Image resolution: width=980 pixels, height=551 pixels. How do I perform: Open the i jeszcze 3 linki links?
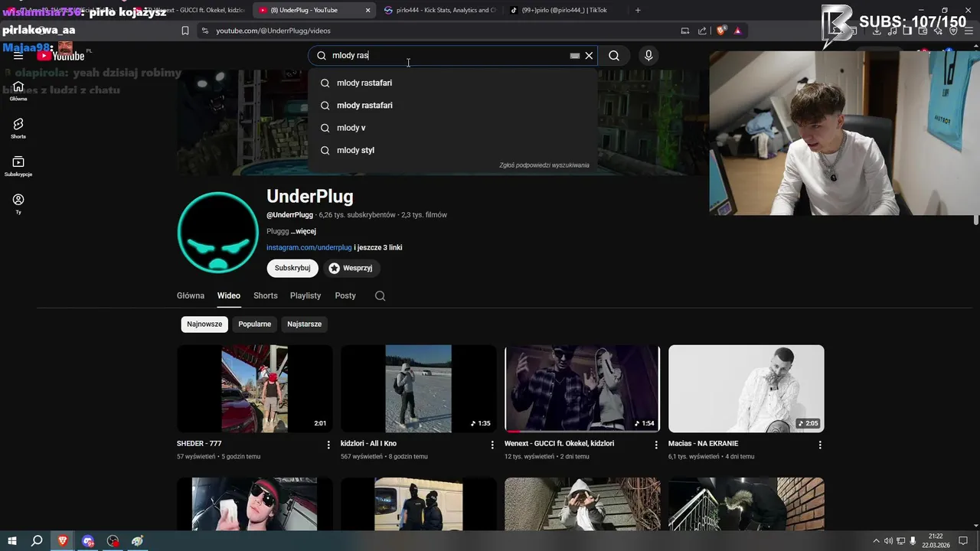click(x=378, y=247)
